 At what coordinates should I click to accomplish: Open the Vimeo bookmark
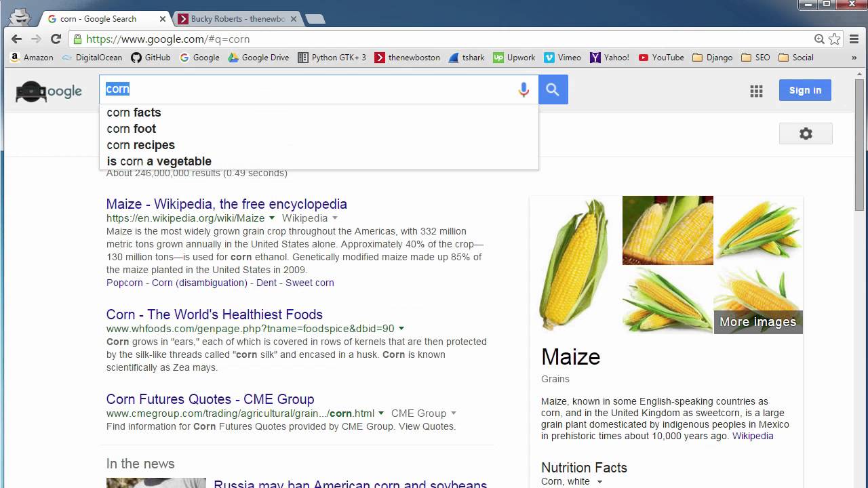coord(563,58)
